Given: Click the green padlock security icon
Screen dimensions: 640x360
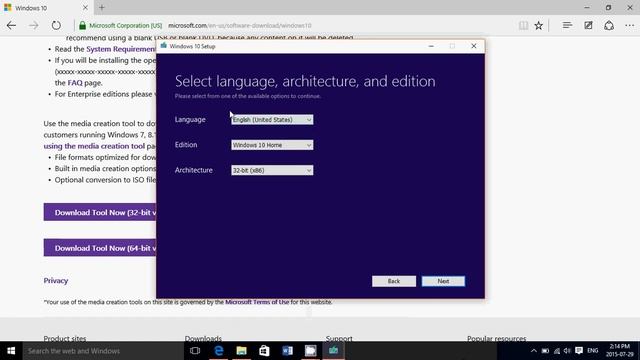Looking at the screenshot, I should pyautogui.click(x=82, y=25).
